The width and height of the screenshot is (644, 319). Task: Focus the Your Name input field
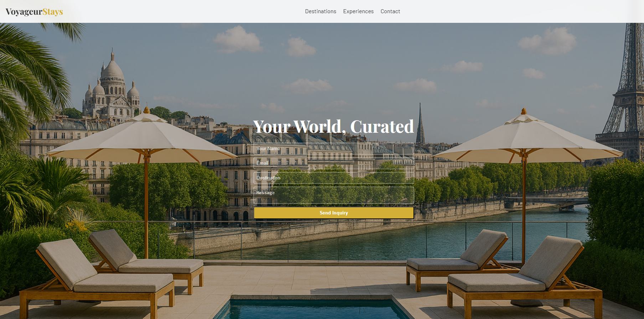click(334, 149)
